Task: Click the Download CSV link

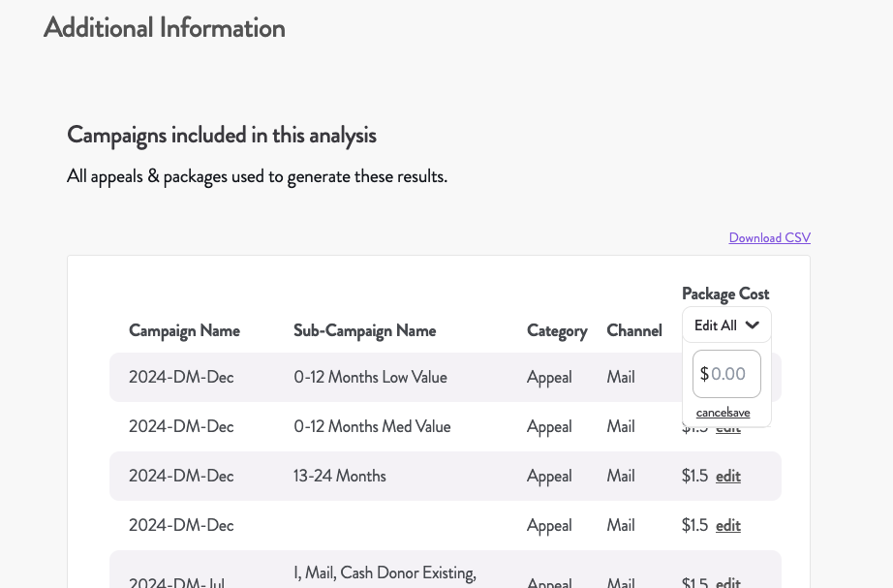Action: (x=769, y=237)
